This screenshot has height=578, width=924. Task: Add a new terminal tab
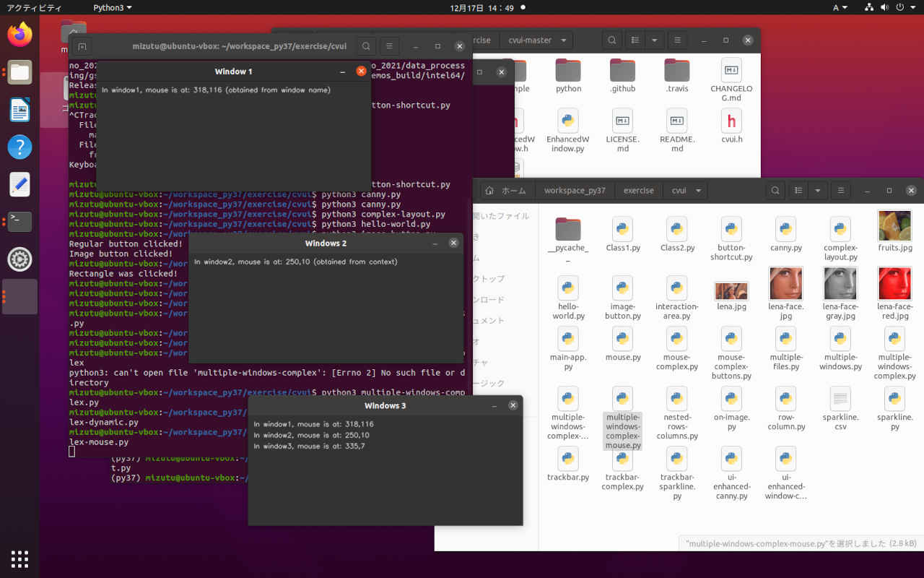[x=82, y=46]
